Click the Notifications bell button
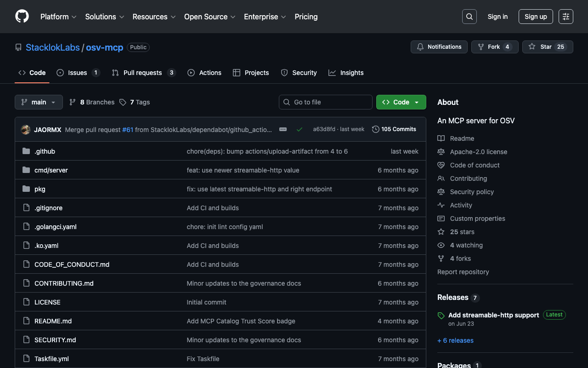Image resolution: width=588 pixels, height=368 pixels. click(439, 47)
